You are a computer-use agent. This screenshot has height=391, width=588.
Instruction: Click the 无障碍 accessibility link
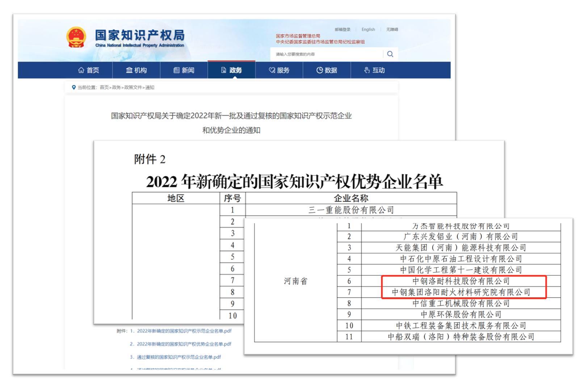392,29
